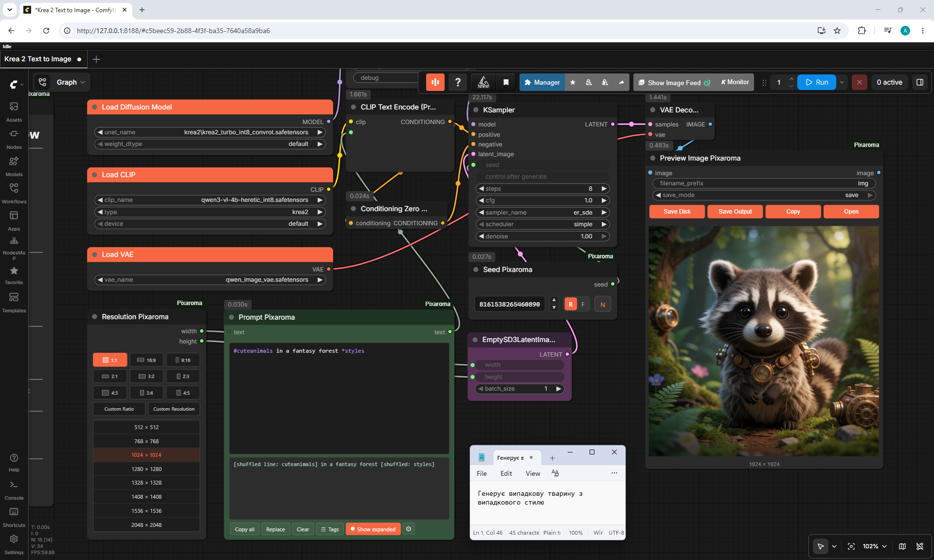This screenshot has width=934, height=560.
Task: Expand the Run button options arrow
Action: click(842, 82)
